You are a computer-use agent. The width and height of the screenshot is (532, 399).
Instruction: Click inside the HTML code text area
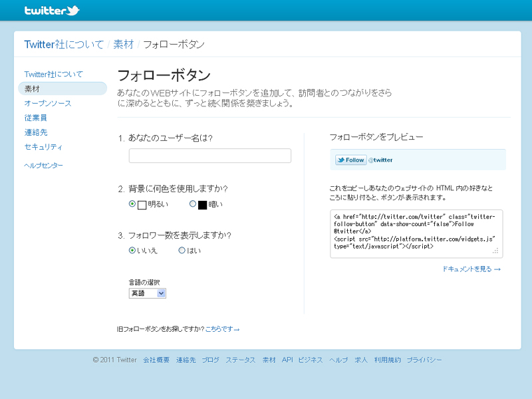coord(416,234)
